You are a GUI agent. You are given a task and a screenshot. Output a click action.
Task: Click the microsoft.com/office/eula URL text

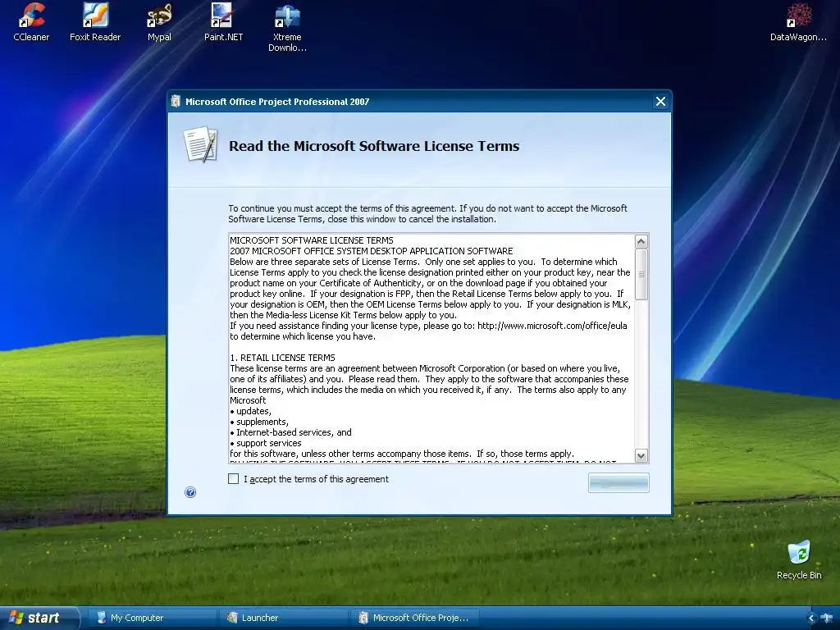click(x=552, y=326)
